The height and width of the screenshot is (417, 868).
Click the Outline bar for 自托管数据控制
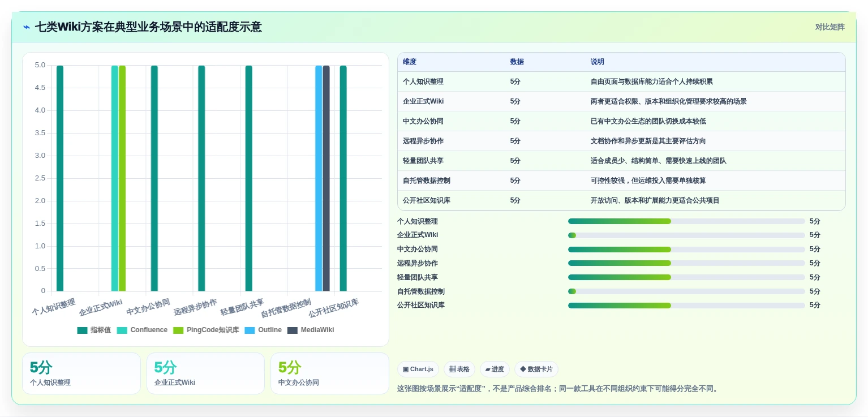(x=319, y=178)
